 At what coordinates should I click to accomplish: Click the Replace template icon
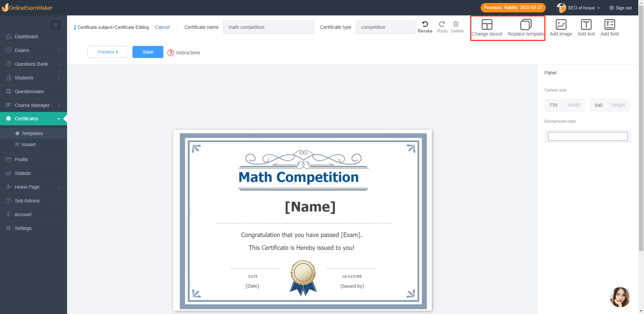click(x=526, y=24)
